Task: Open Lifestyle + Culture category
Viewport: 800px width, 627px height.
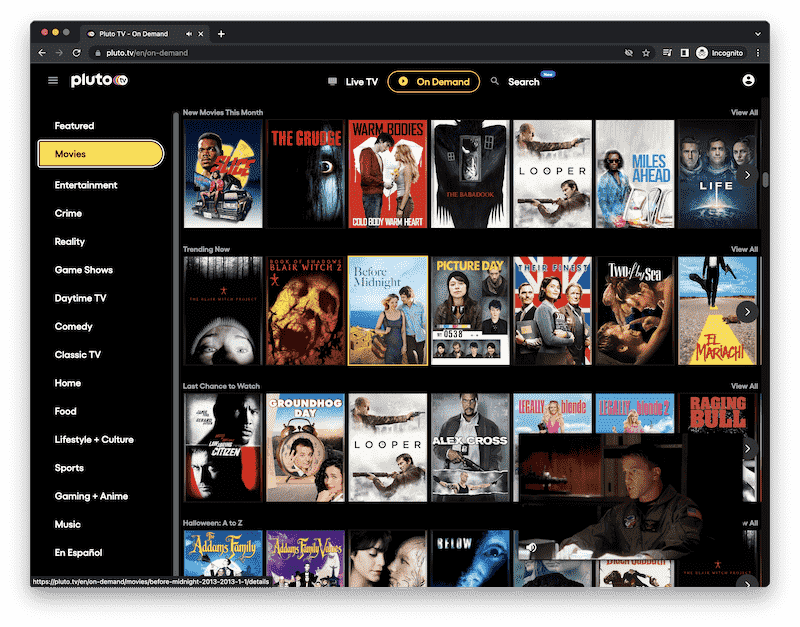Action: [x=94, y=440]
